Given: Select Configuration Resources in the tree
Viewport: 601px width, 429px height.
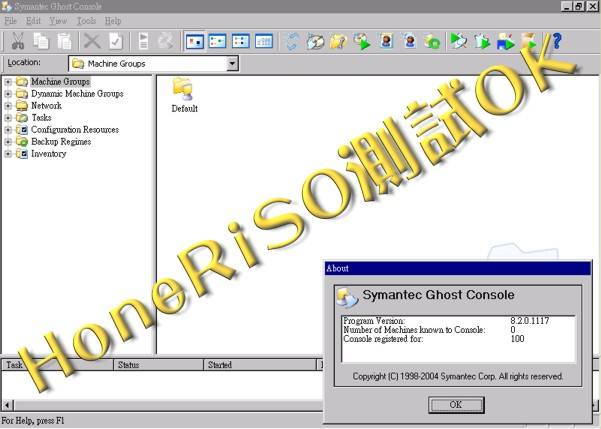Looking at the screenshot, I should (x=74, y=130).
